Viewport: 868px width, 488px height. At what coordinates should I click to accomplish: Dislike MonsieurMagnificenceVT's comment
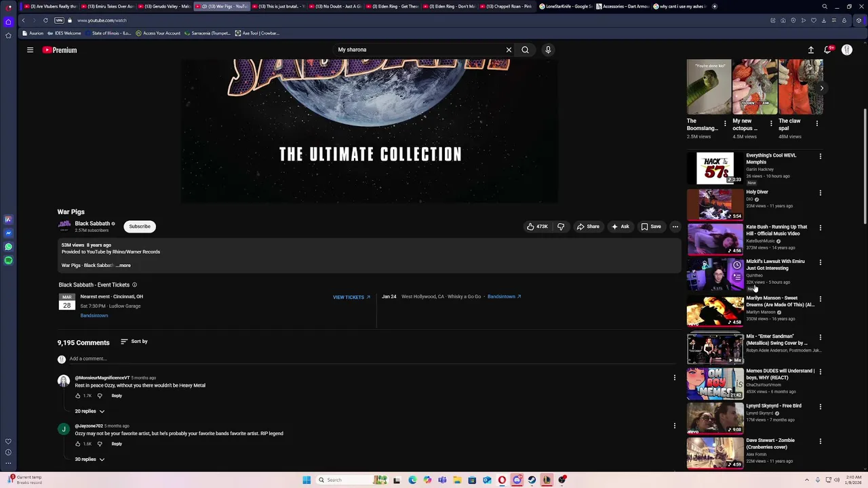[x=100, y=396]
